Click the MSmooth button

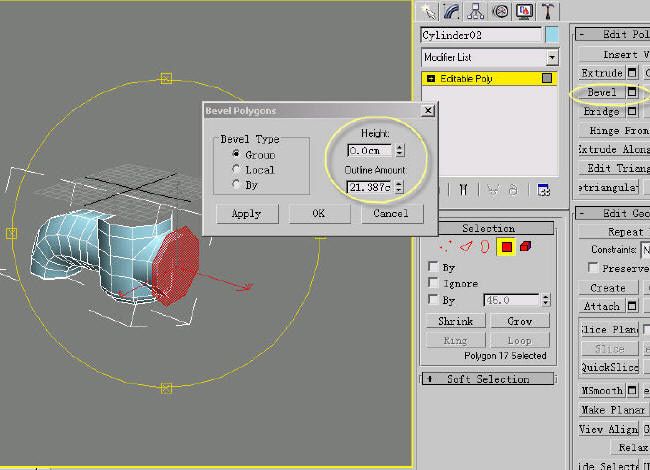tap(602, 390)
